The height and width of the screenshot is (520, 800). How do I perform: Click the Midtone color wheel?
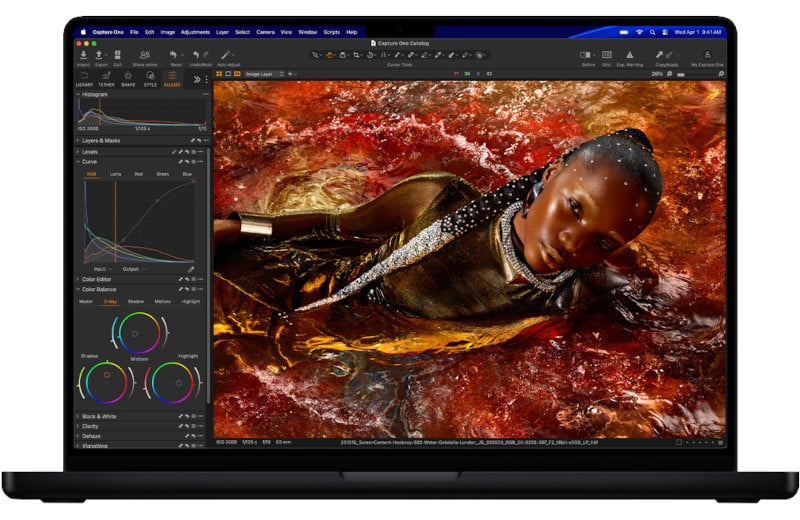(139, 333)
